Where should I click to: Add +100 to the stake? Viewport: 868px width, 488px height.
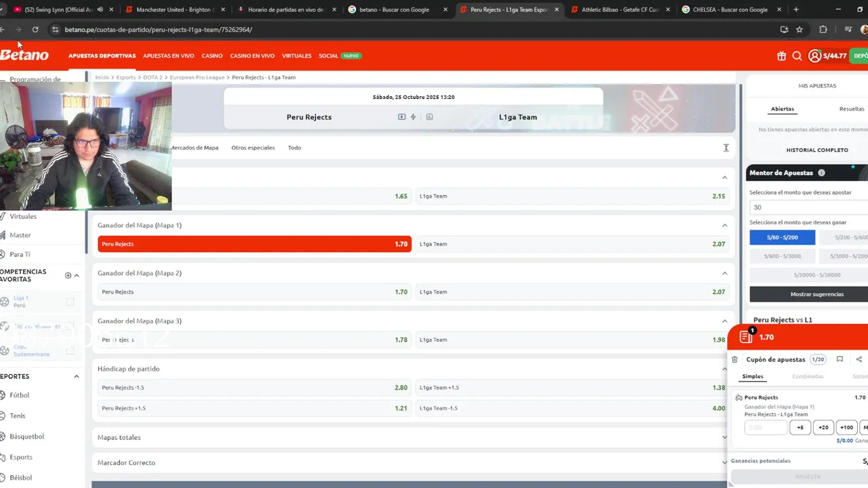tap(846, 427)
